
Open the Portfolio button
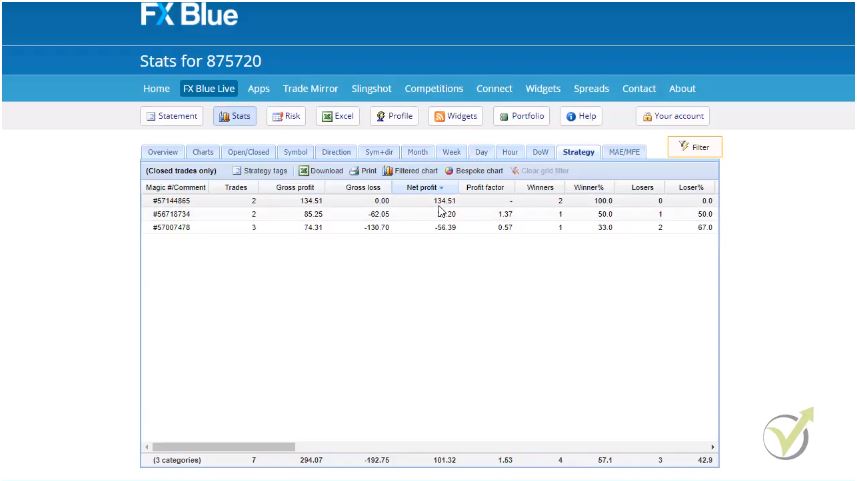coord(521,116)
